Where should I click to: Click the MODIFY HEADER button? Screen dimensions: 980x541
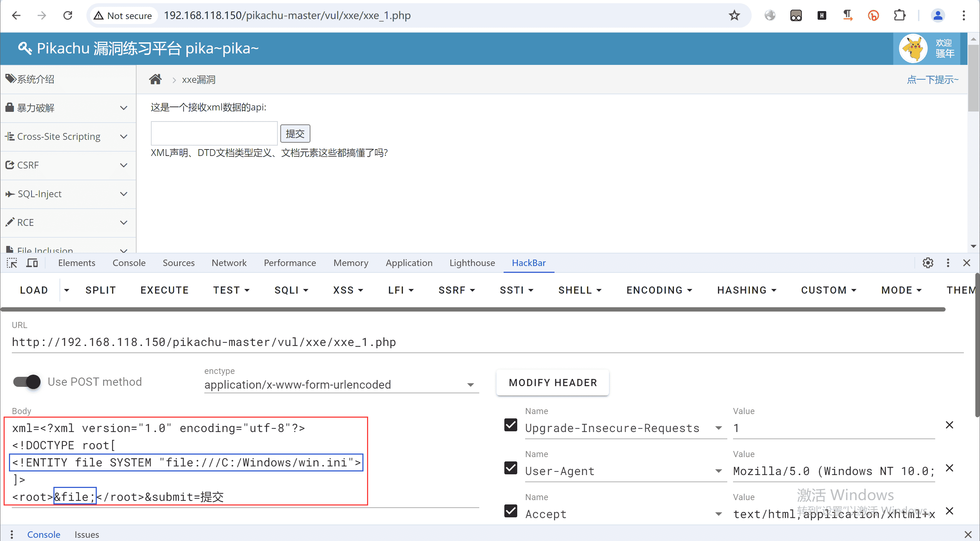[552, 383]
